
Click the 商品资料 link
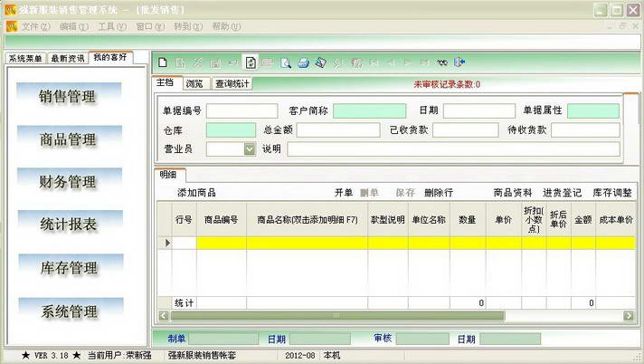tap(513, 193)
